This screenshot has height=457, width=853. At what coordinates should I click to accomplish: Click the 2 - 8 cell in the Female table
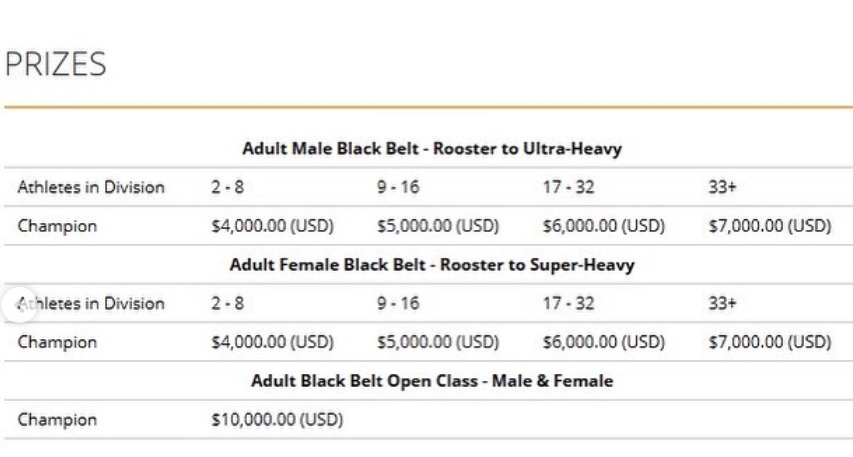click(x=227, y=303)
